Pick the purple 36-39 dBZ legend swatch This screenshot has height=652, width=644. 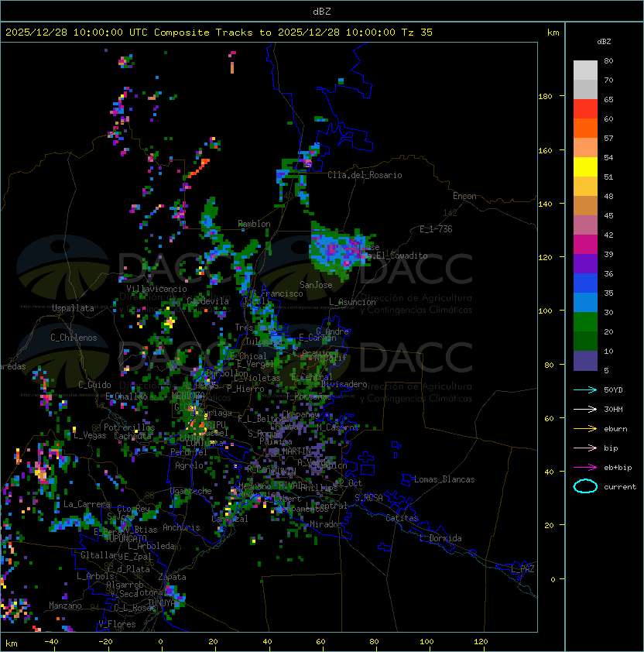(585, 264)
